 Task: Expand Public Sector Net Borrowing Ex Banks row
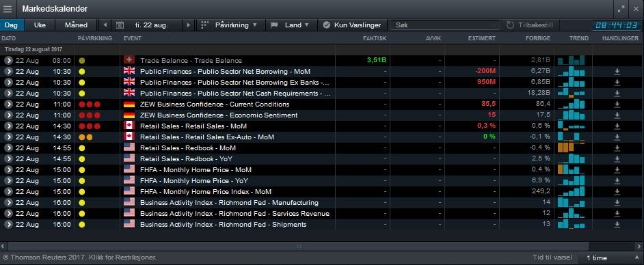coord(9,83)
